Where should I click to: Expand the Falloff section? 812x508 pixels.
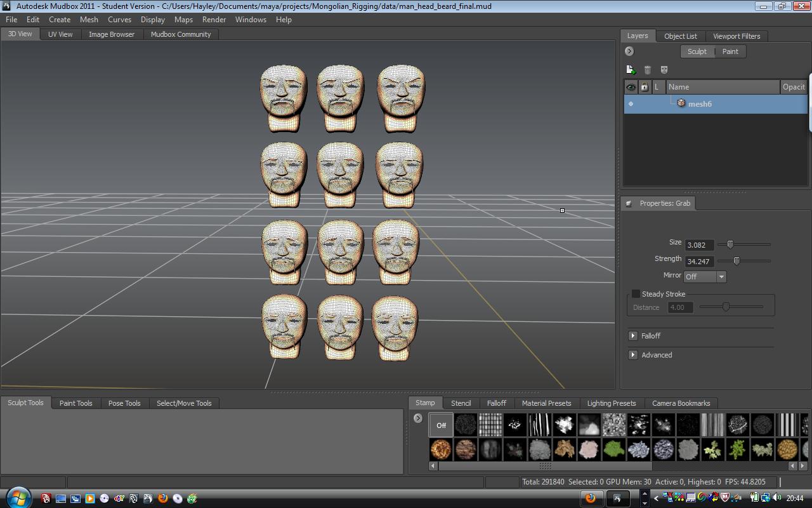[x=633, y=336]
